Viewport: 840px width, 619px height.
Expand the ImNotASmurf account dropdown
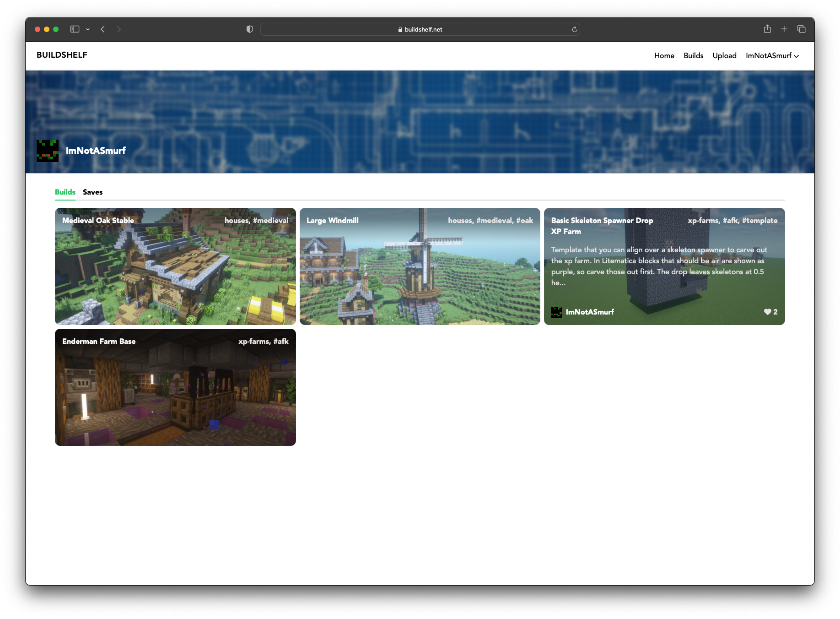click(772, 55)
